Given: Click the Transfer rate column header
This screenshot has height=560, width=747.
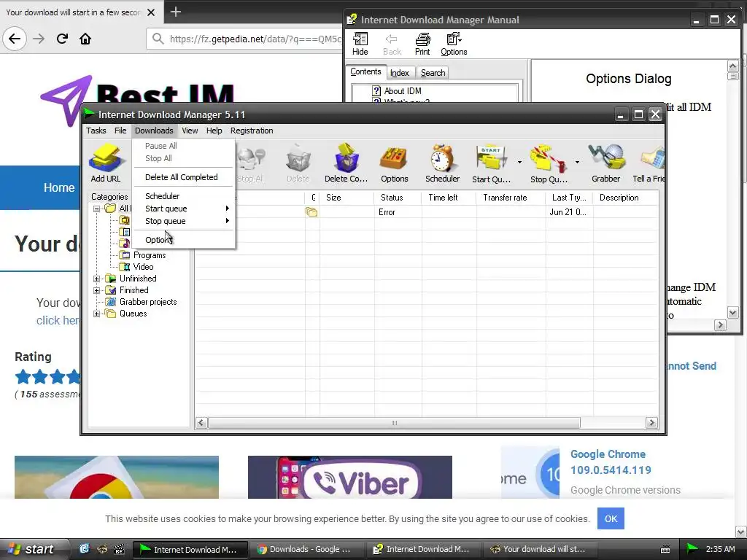Looking at the screenshot, I should click(x=510, y=197).
